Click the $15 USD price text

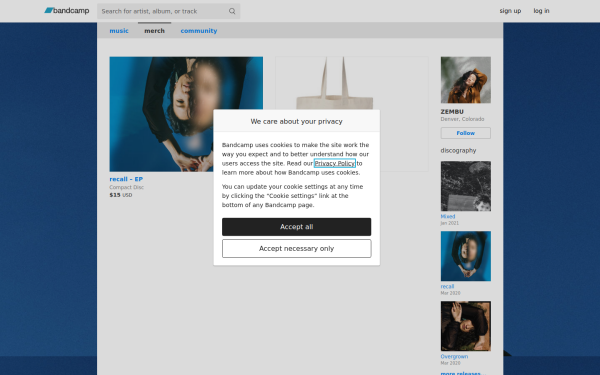(x=121, y=195)
